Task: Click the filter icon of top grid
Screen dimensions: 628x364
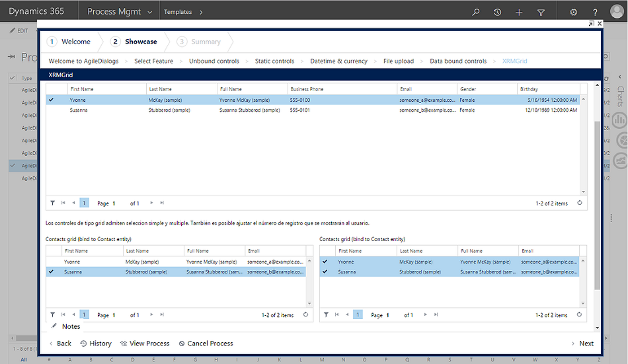Action: click(x=52, y=203)
